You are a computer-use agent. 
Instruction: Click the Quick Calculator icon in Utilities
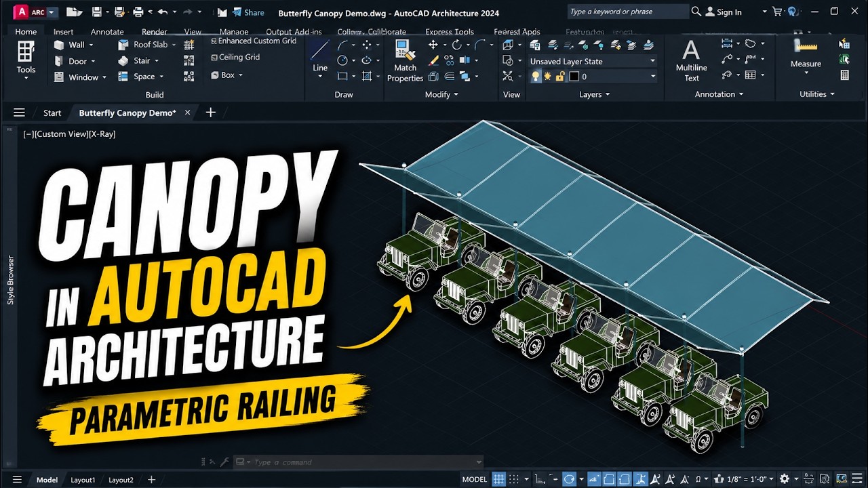[x=844, y=75]
